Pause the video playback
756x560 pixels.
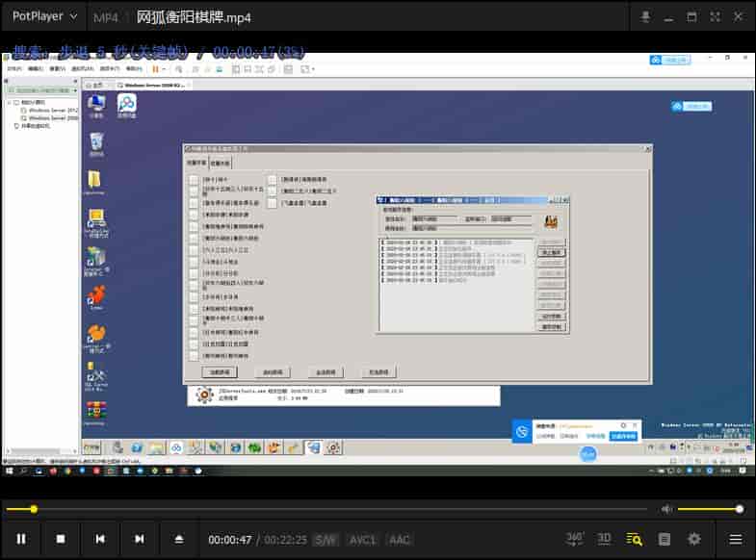pos(21,539)
